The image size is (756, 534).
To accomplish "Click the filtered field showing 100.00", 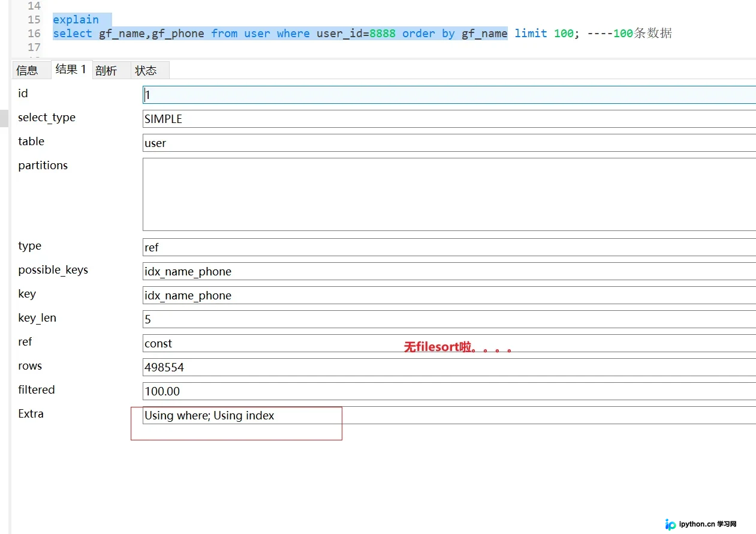I will (x=449, y=391).
